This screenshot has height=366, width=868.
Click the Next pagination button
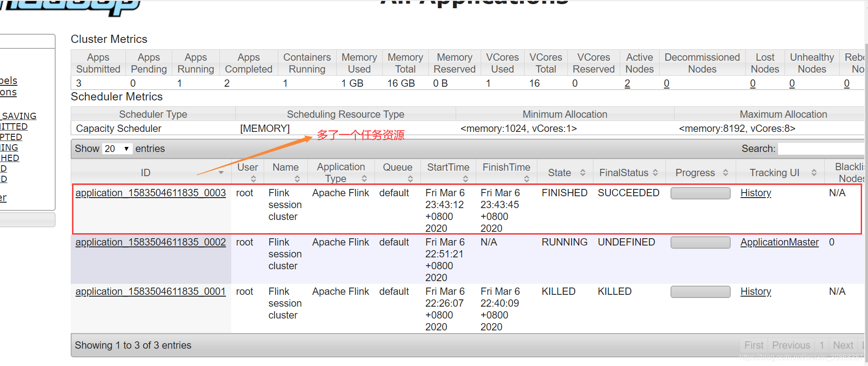pos(843,345)
